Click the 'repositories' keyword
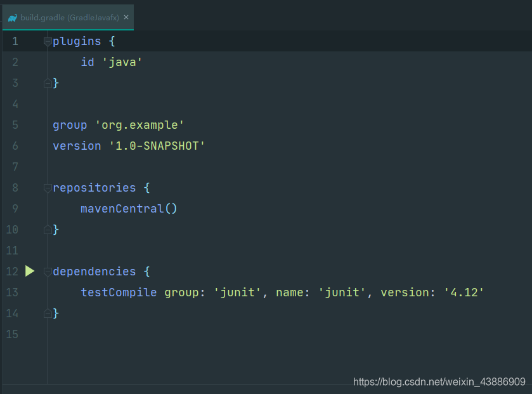Image resolution: width=532 pixels, height=394 pixels. pyautogui.click(x=94, y=188)
